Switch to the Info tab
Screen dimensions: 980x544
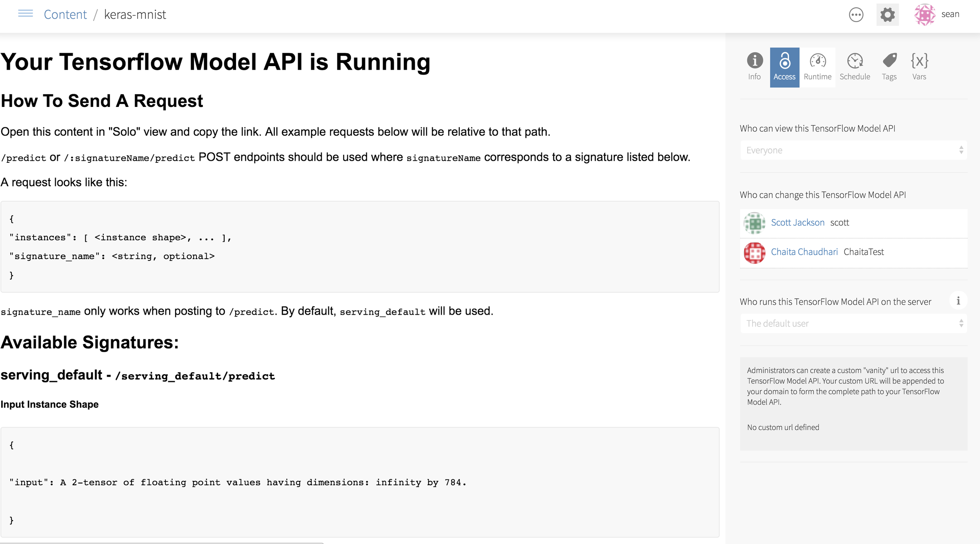coord(754,62)
